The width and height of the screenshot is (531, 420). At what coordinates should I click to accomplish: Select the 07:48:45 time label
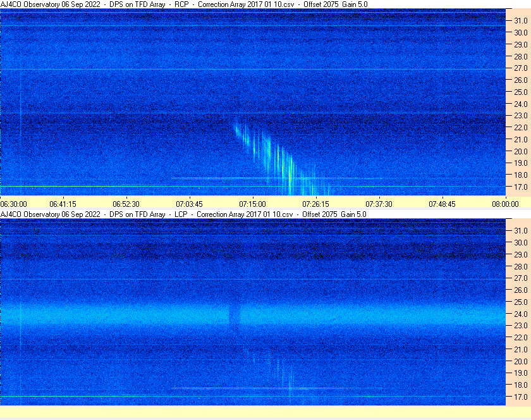[442, 204]
